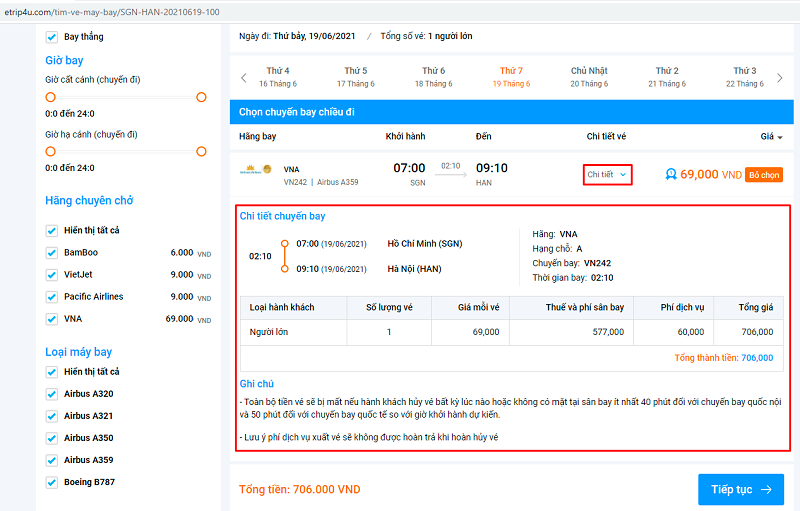Click the Đến column header

click(x=483, y=136)
